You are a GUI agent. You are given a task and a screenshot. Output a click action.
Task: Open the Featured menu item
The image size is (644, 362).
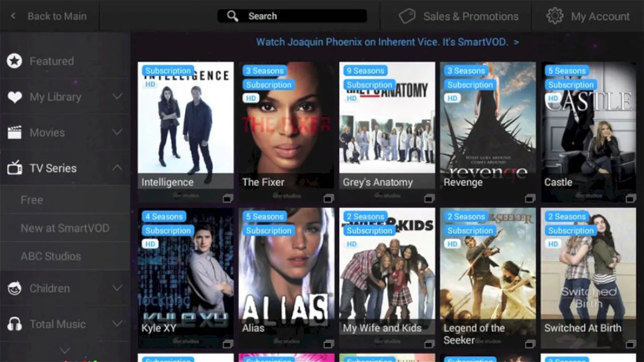[65, 61]
